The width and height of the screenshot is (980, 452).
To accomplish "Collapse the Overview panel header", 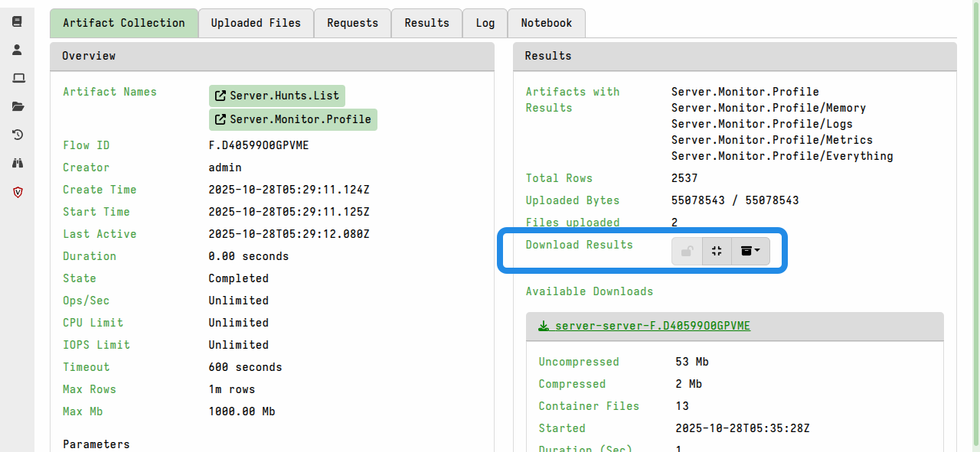I will (x=89, y=56).
